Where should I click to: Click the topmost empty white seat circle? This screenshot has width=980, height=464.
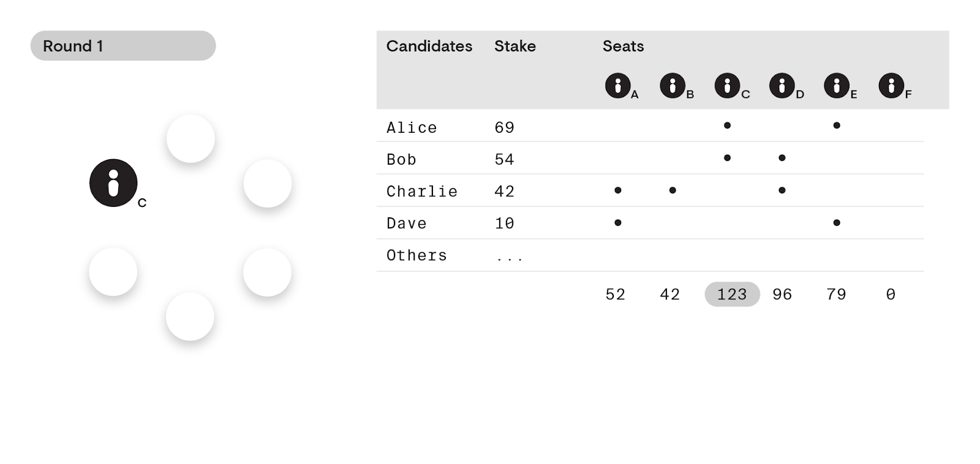coord(190,139)
